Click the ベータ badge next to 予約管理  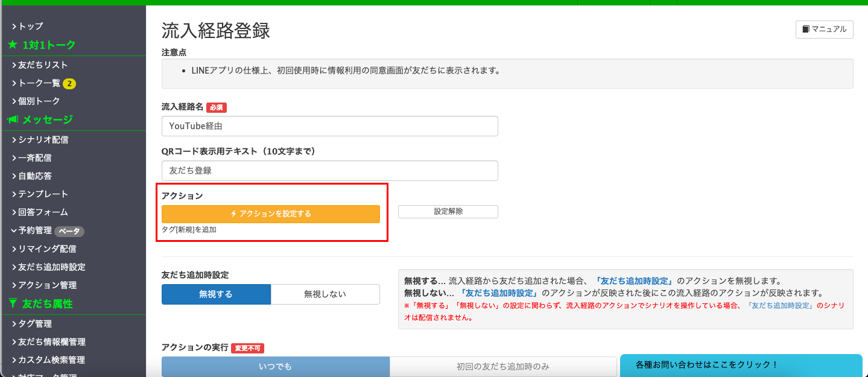pos(69,231)
